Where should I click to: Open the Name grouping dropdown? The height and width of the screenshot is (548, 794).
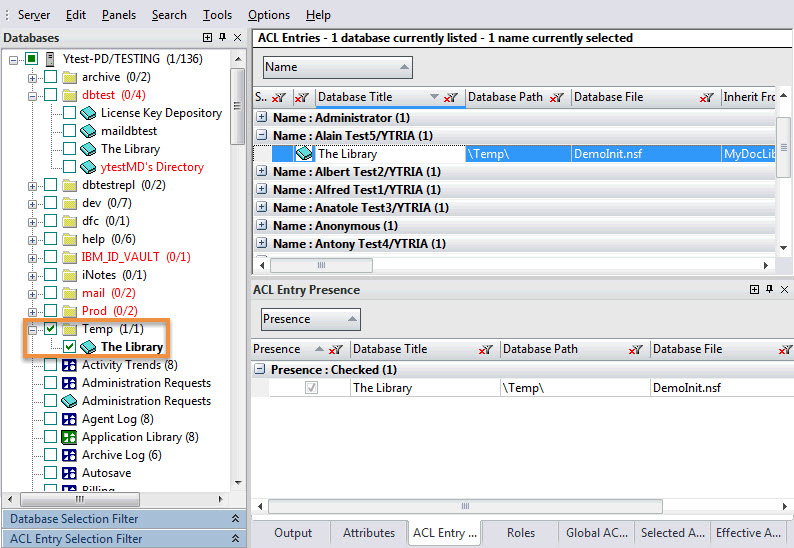(x=337, y=67)
